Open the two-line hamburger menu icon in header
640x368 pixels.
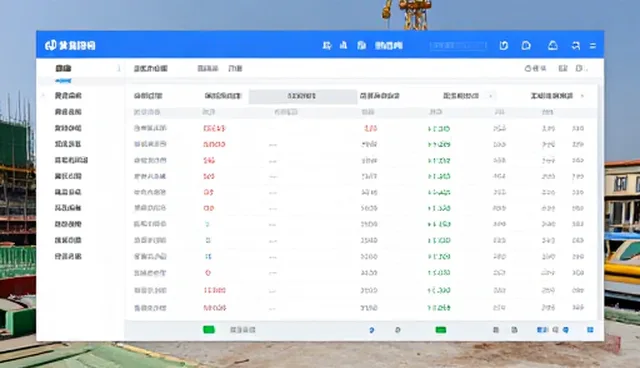593,46
